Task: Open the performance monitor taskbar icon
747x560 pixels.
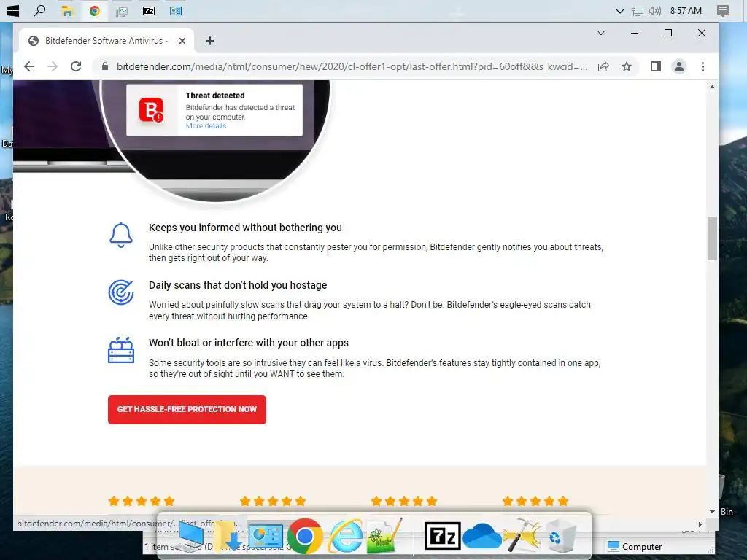Action: point(122,10)
